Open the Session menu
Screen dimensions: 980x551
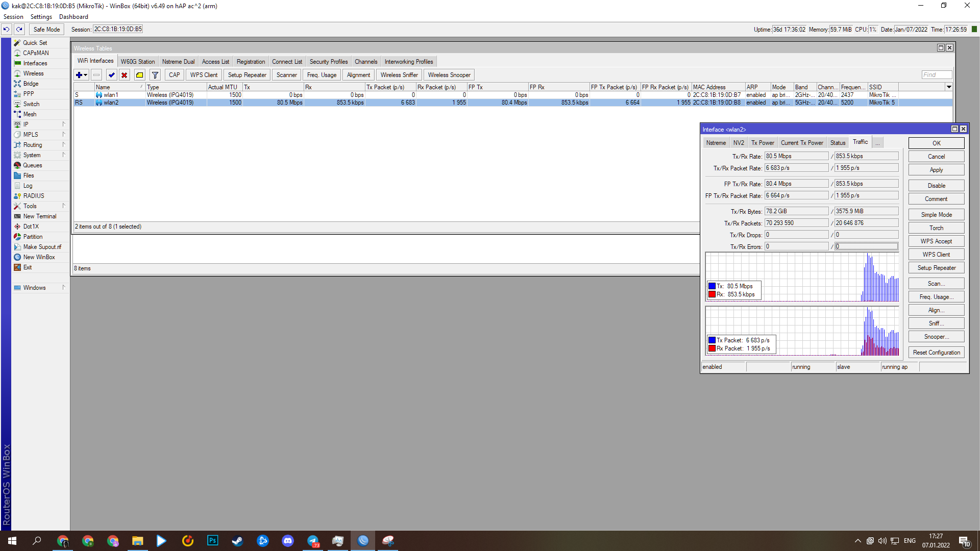13,17
